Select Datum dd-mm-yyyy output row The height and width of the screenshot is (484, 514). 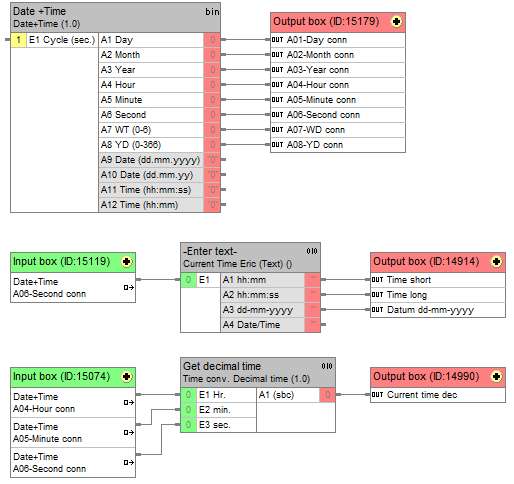tap(438, 310)
